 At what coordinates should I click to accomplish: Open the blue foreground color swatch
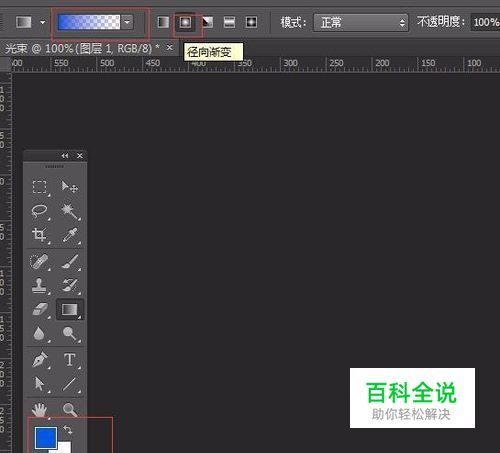(x=46, y=438)
